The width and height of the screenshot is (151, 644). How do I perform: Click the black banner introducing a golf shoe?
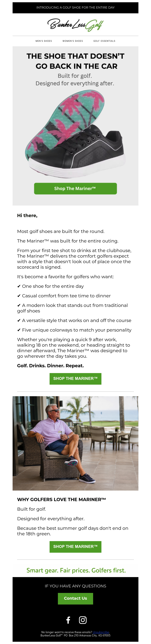pos(75,8)
